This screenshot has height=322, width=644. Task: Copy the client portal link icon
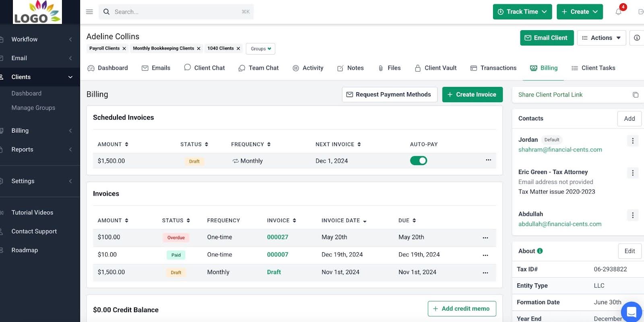tap(636, 95)
